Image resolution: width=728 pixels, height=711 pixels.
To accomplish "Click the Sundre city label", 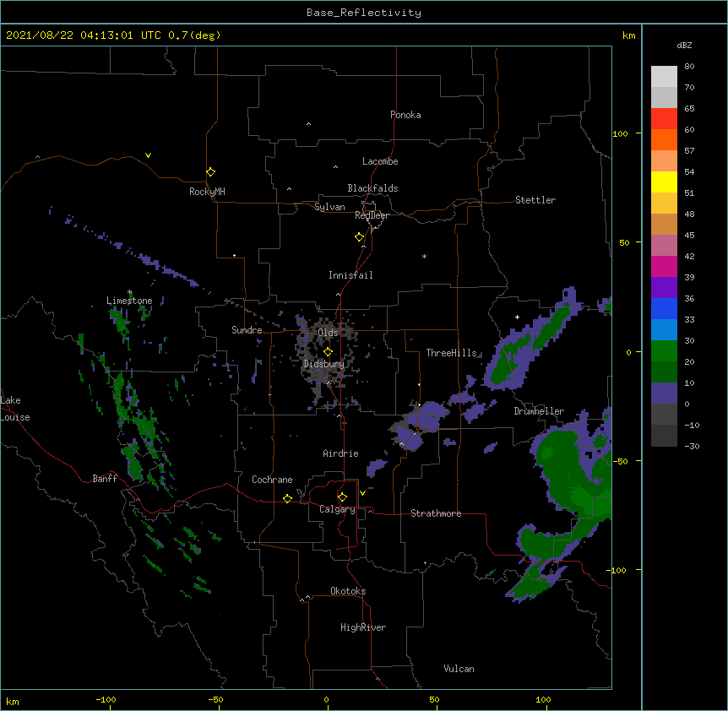I will tap(247, 330).
